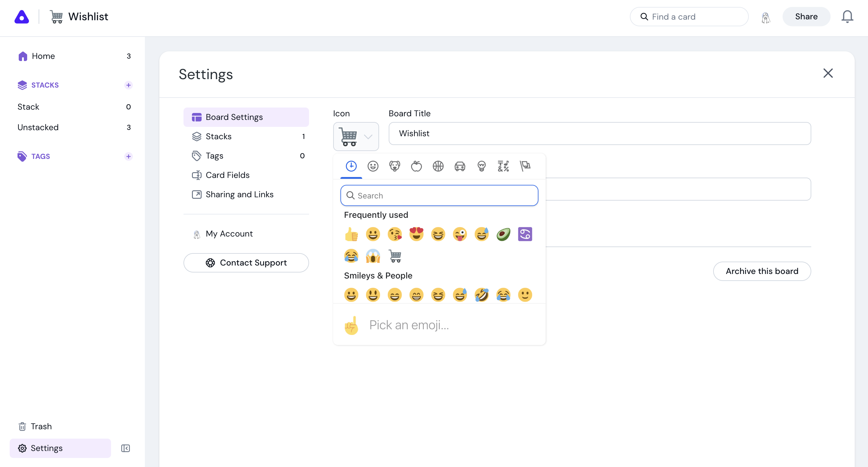Select the Food & Drink emoji category
The width and height of the screenshot is (868, 467).
(x=416, y=166)
